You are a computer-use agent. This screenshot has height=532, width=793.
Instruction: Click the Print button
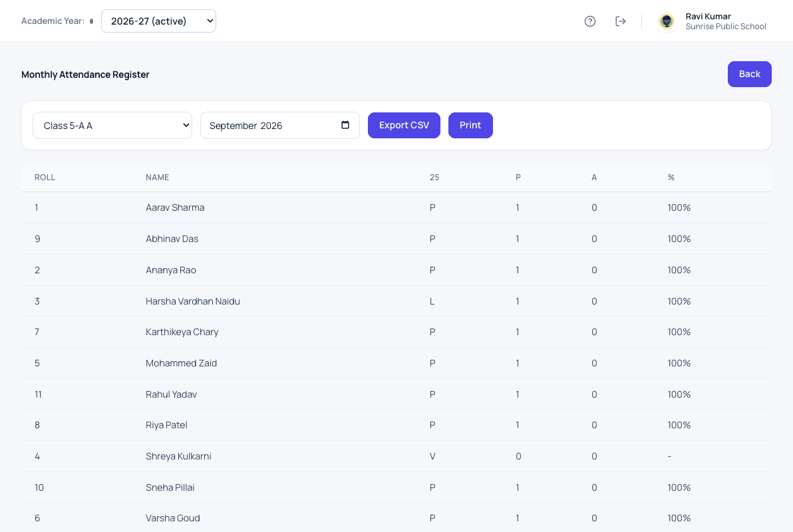(x=470, y=126)
